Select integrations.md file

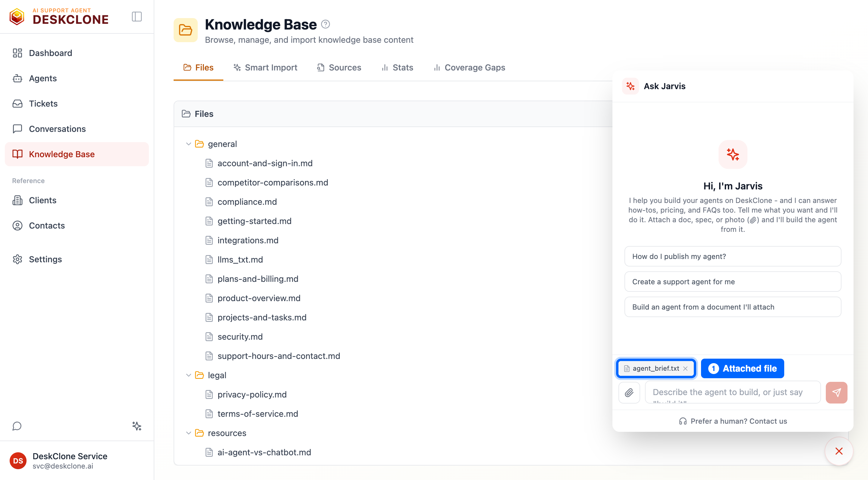pyautogui.click(x=248, y=240)
